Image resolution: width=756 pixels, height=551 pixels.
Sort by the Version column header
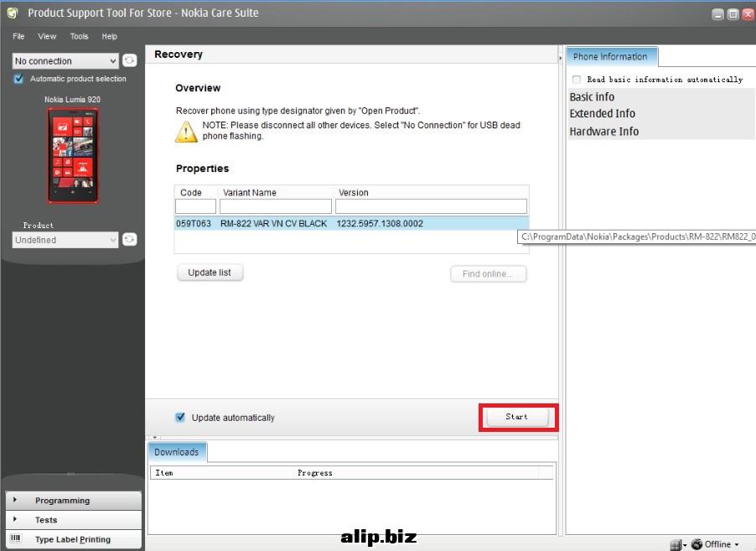tap(354, 193)
